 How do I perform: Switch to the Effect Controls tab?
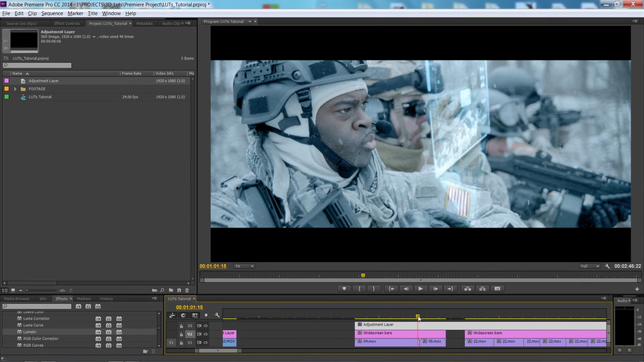pyautogui.click(x=67, y=24)
